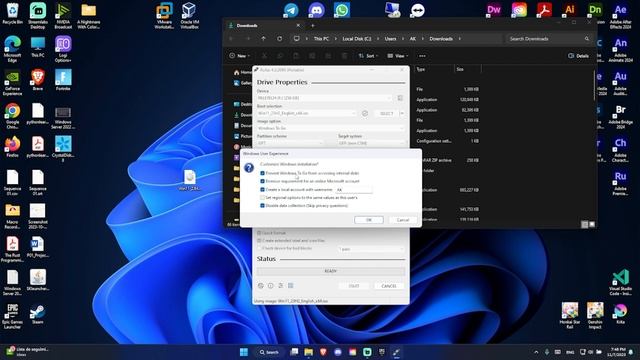Screen dimensions: 640x360
Task: Open Rufus Boot selection dropdown
Action: click(307, 113)
